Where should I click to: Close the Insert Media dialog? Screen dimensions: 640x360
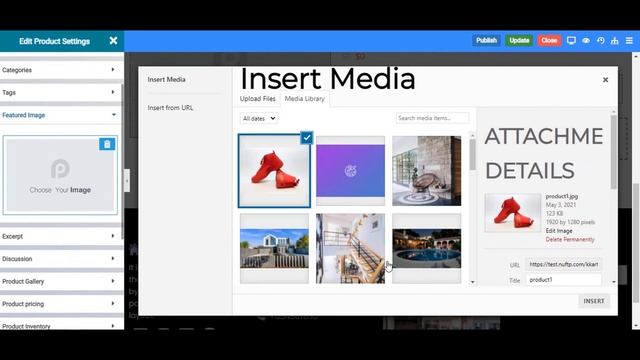point(605,80)
